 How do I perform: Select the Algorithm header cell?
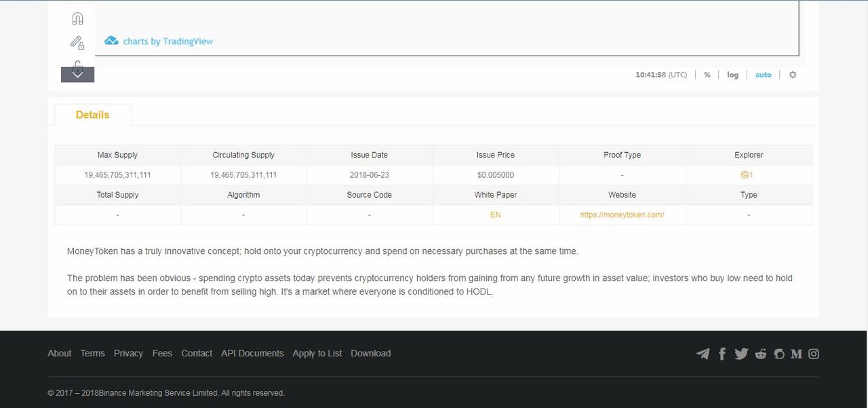coord(243,195)
